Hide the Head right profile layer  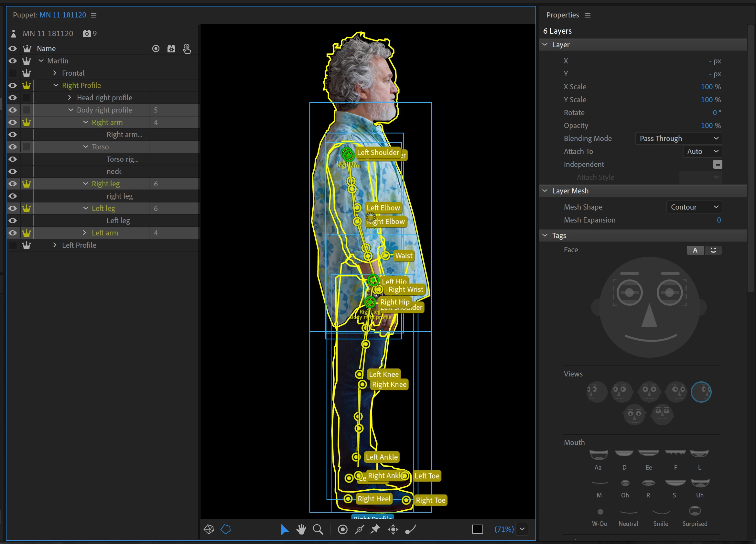[13, 98]
